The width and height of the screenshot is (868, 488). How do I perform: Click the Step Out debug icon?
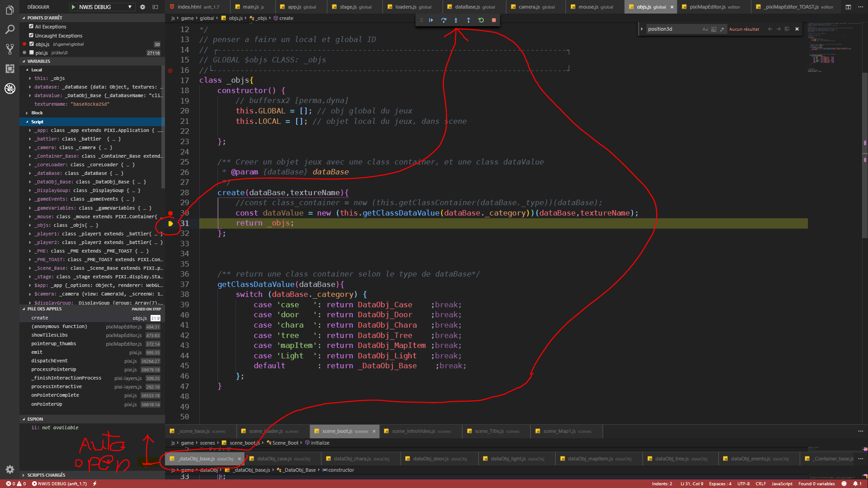468,20
